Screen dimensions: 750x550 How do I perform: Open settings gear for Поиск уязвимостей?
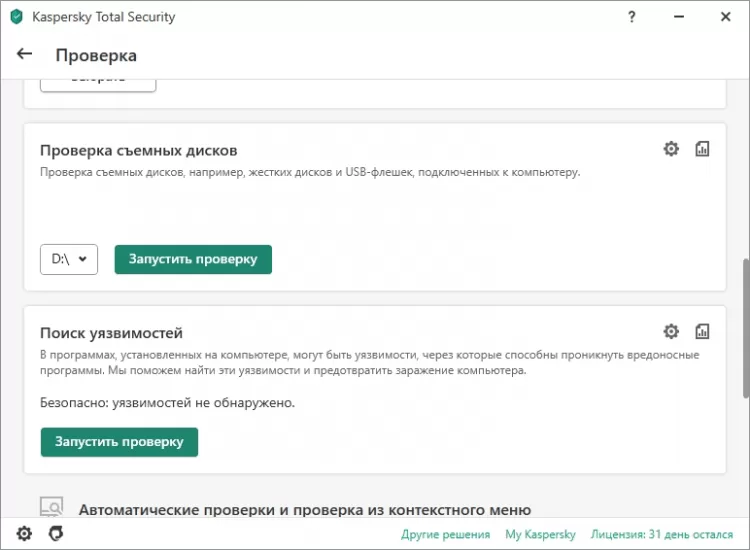click(x=671, y=331)
